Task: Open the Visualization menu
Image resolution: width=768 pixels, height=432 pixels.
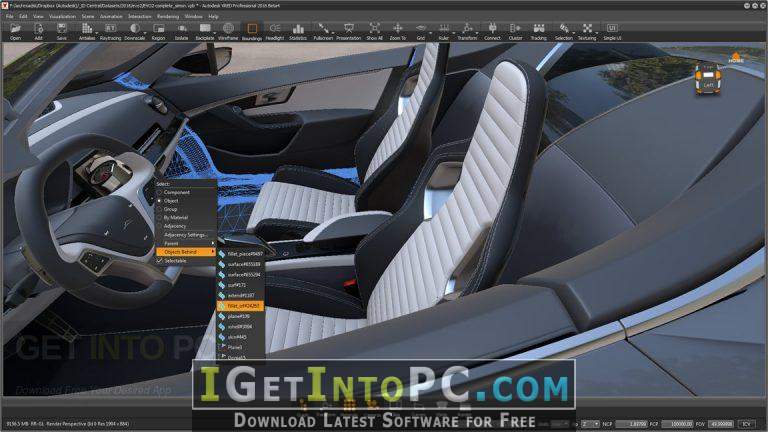Action: coord(62,16)
